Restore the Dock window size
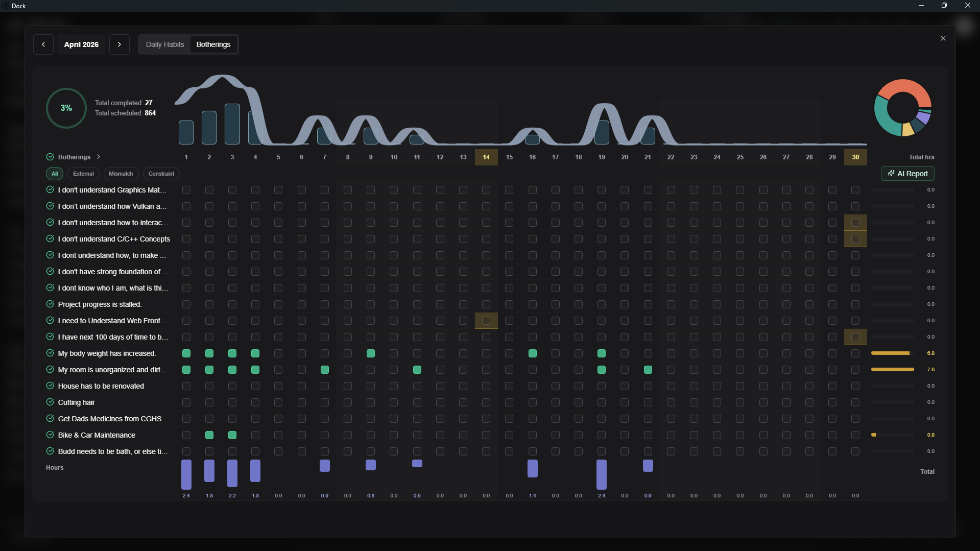 click(x=944, y=6)
